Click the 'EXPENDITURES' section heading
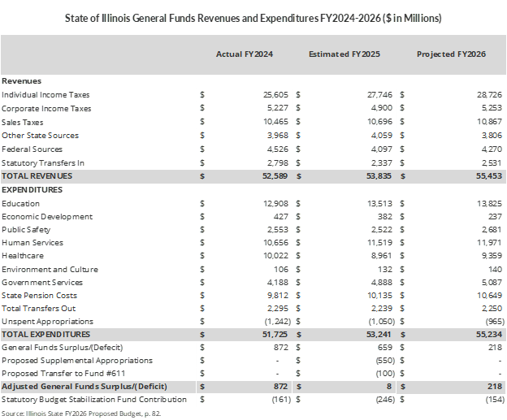 click(32, 190)
